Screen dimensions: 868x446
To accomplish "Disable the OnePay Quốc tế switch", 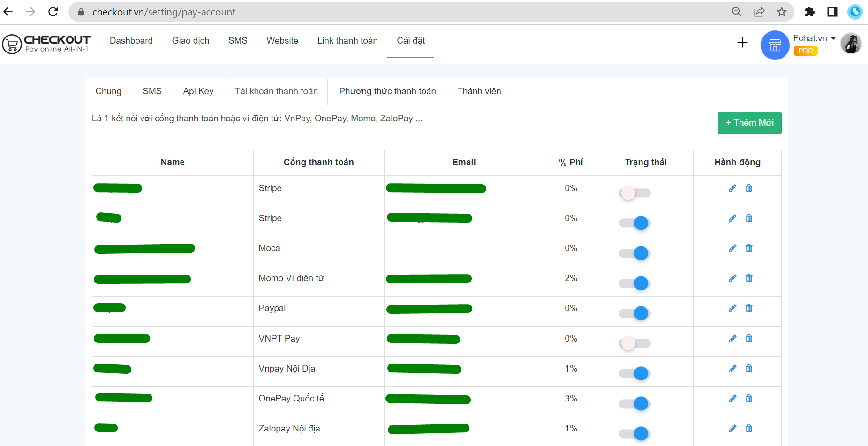I will [x=635, y=403].
